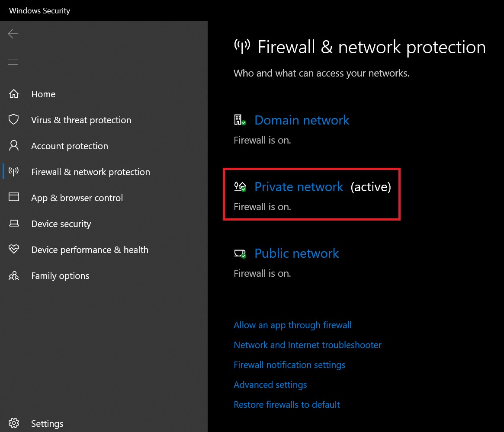The height and width of the screenshot is (432, 504).
Task: Toggle the hamburger navigation menu
Action: (x=13, y=62)
